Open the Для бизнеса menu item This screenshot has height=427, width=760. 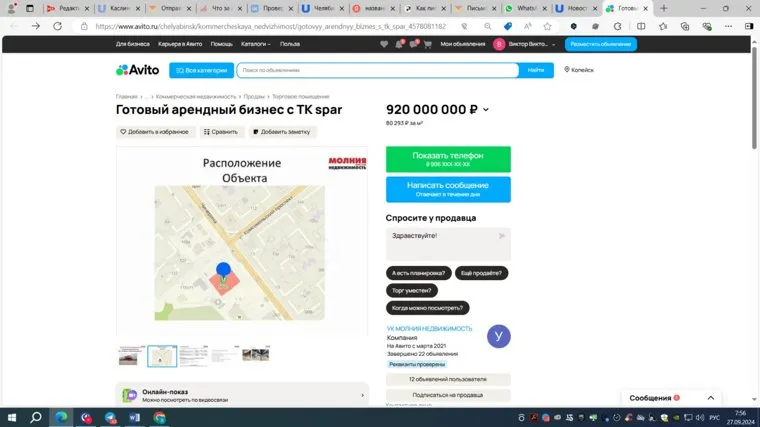coord(132,44)
